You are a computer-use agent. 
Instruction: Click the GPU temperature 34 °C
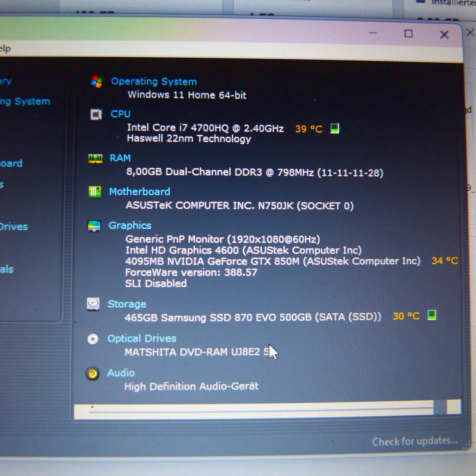tap(445, 261)
